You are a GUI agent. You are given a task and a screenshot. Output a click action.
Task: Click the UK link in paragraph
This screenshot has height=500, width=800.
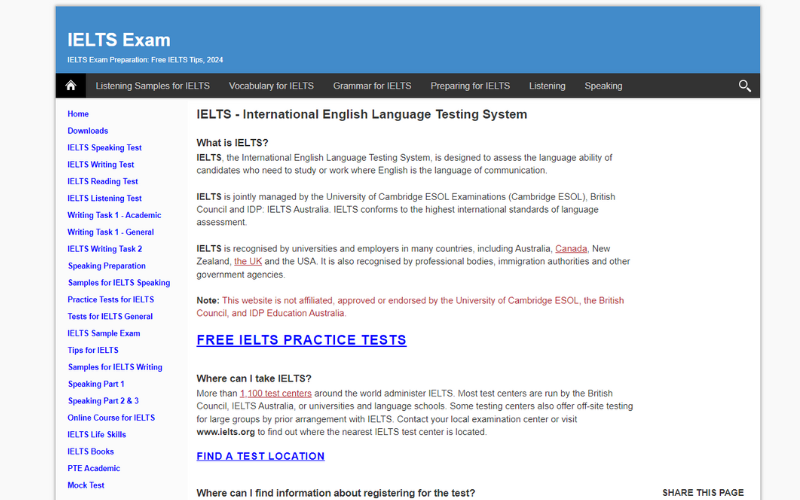click(248, 261)
